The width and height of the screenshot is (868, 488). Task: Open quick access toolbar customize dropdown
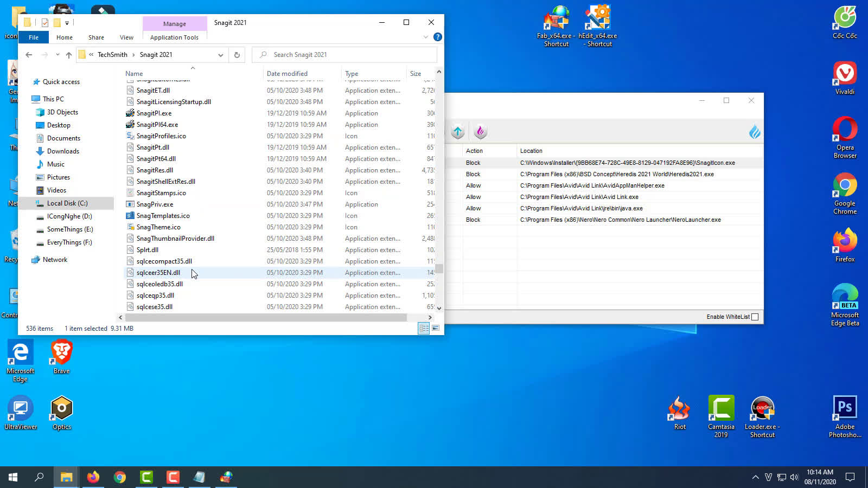click(x=67, y=23)
